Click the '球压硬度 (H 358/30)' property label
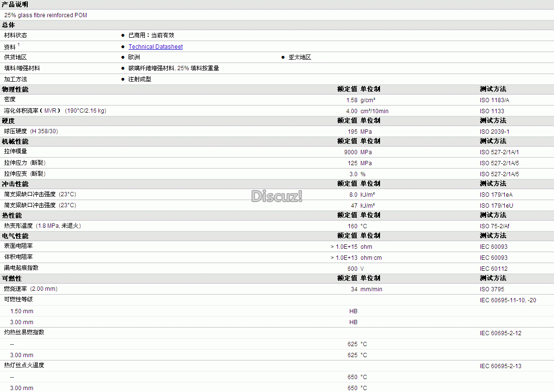The image size is (554, 392). pyautogui.click(x=31, y=131)
